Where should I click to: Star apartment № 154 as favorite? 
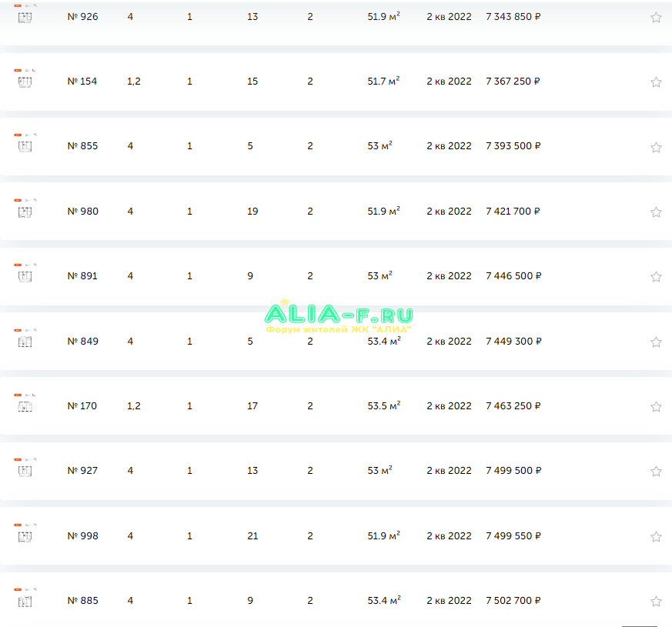(656, 82)
